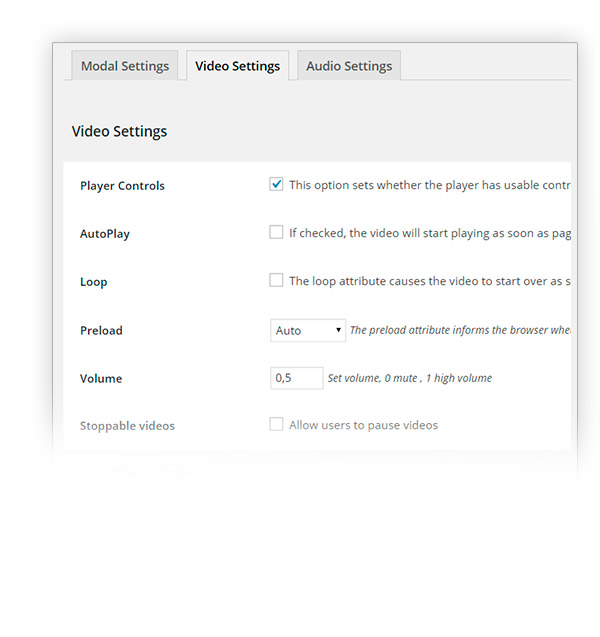Click the preload attribute description text
The height and width of the screenshot is (637, 600).
[460, 330]
